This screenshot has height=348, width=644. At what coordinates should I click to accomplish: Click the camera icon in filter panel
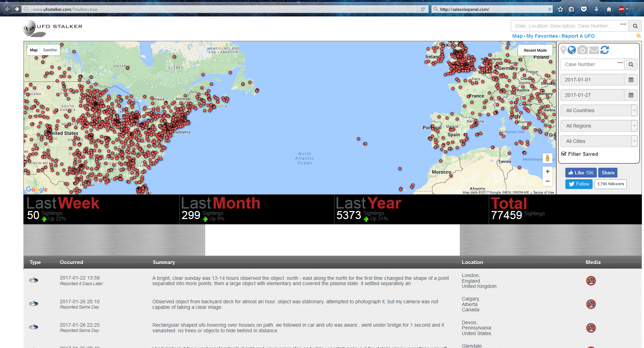click(582, 50)
